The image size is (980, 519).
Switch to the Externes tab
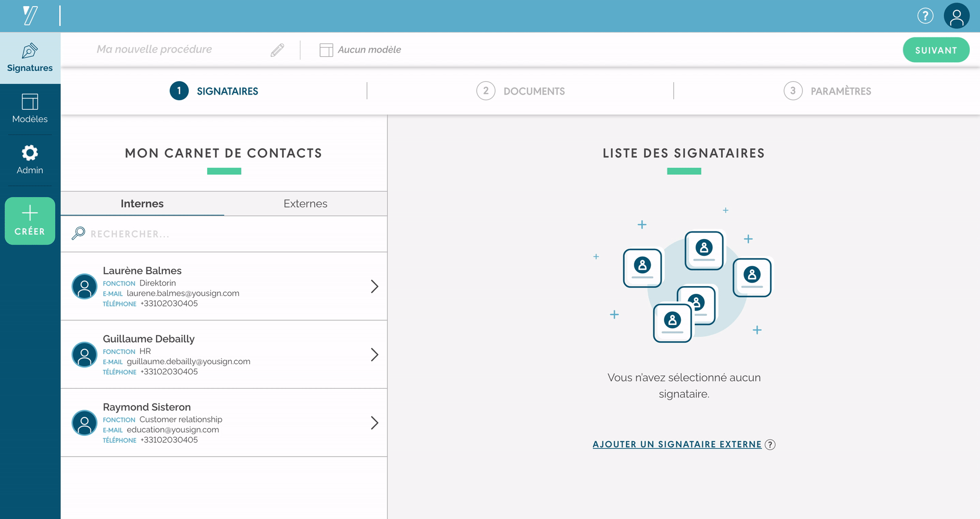305,204
